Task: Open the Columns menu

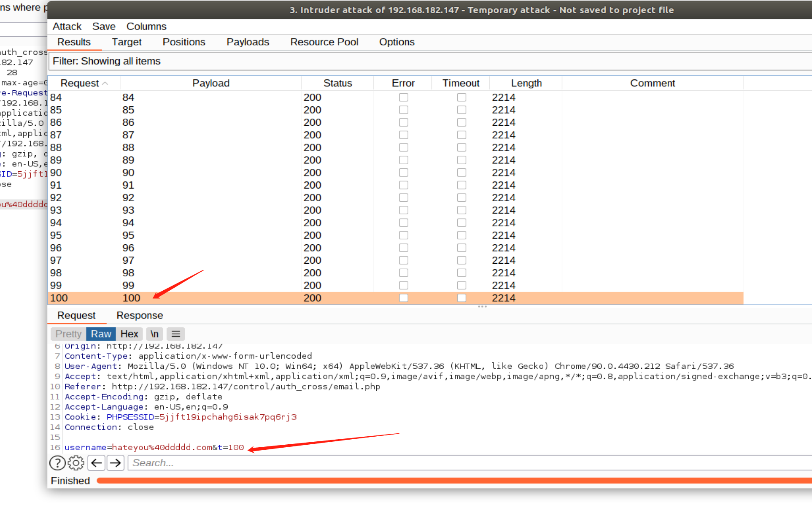Action: (x=146, y=26)
